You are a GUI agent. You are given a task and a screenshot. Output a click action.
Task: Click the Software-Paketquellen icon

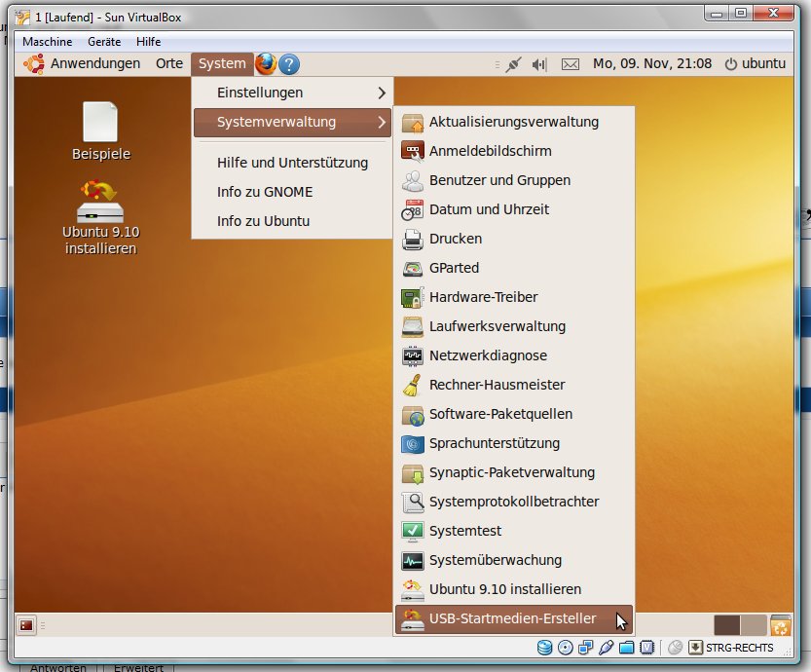click(412, 414)
